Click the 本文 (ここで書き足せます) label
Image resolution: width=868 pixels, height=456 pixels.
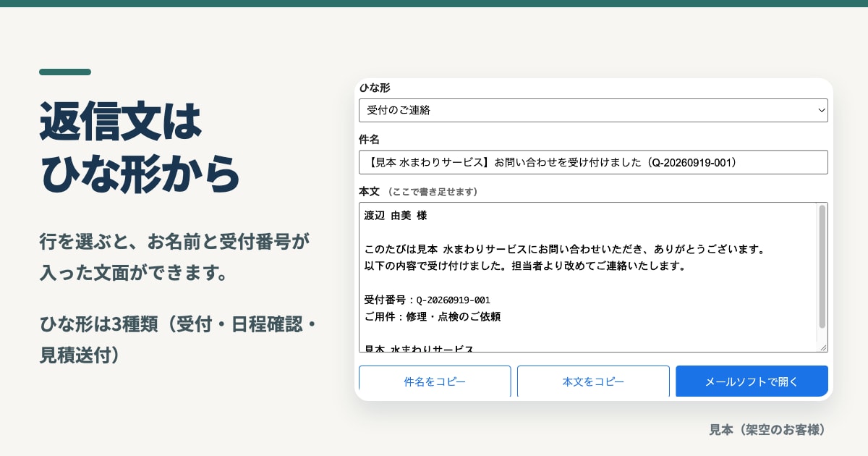(418, 192)
